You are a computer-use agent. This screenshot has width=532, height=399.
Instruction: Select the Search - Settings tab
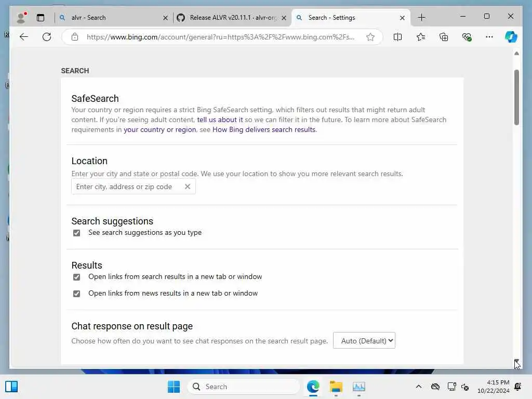(350, 18)
